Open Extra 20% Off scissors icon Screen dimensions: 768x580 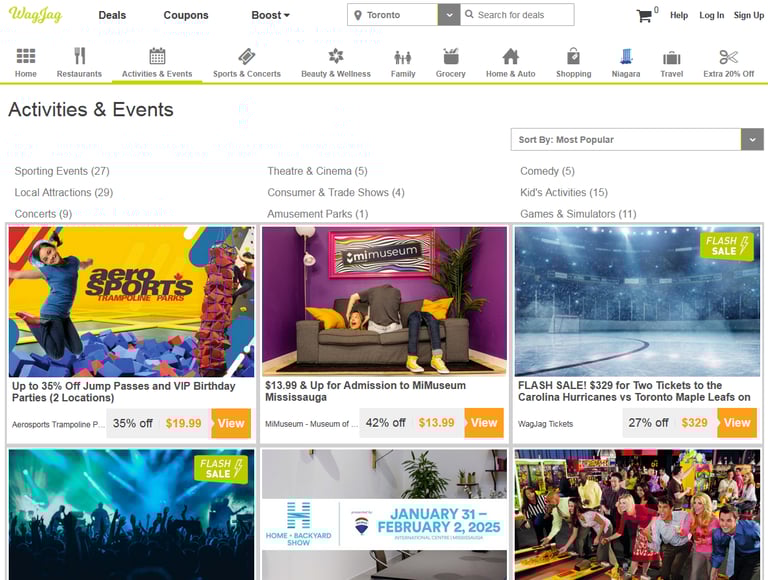point(729,57)
